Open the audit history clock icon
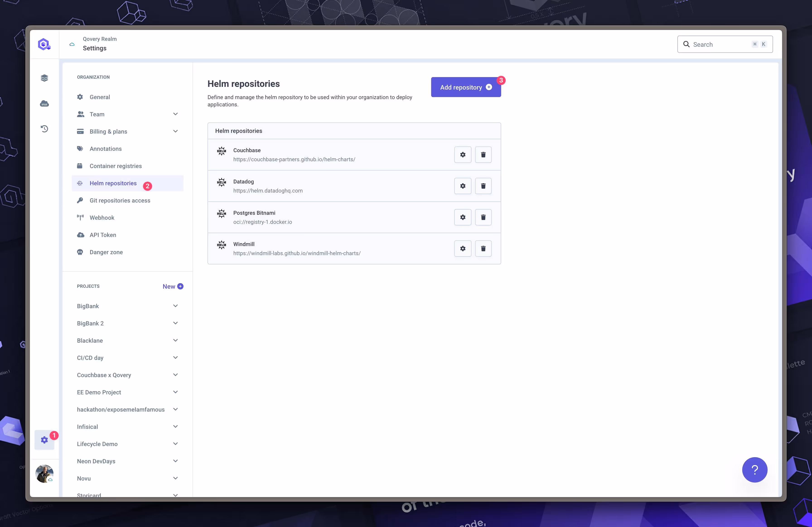This screenshot has width=812, height=527. [x=44, y=129]
